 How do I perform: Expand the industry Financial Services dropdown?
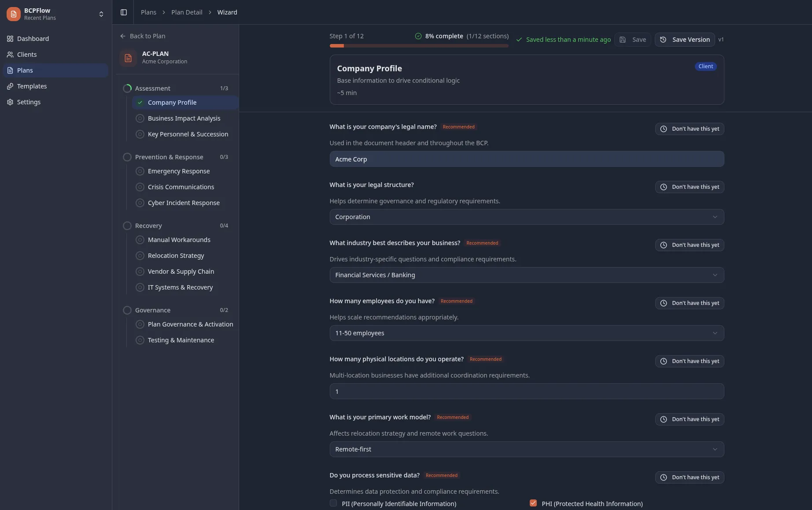(527, 275)
